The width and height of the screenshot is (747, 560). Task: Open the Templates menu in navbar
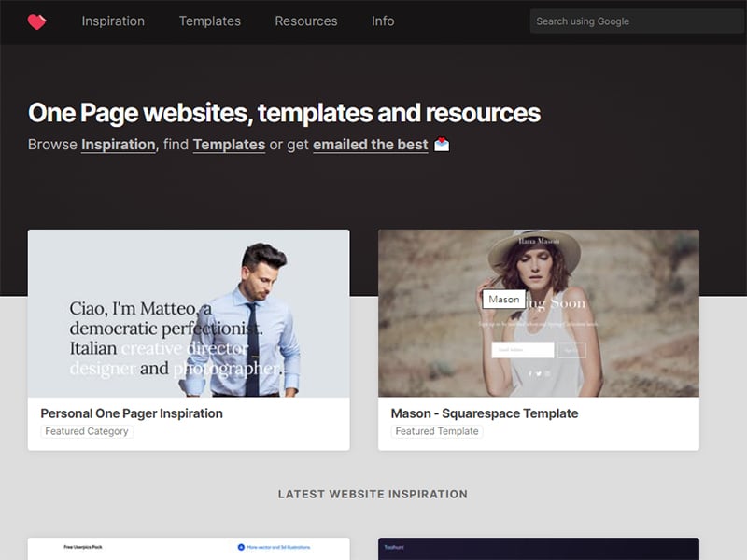[209, 21]
